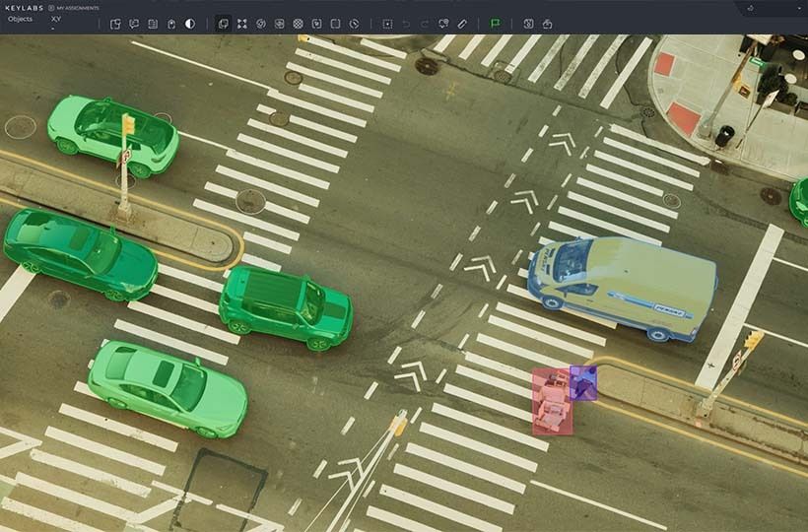Image resolution: width=808 pixels, height=532 pixels.
Task: Open the MY ASSIGNMENTS page
Action: pos(74,8)
